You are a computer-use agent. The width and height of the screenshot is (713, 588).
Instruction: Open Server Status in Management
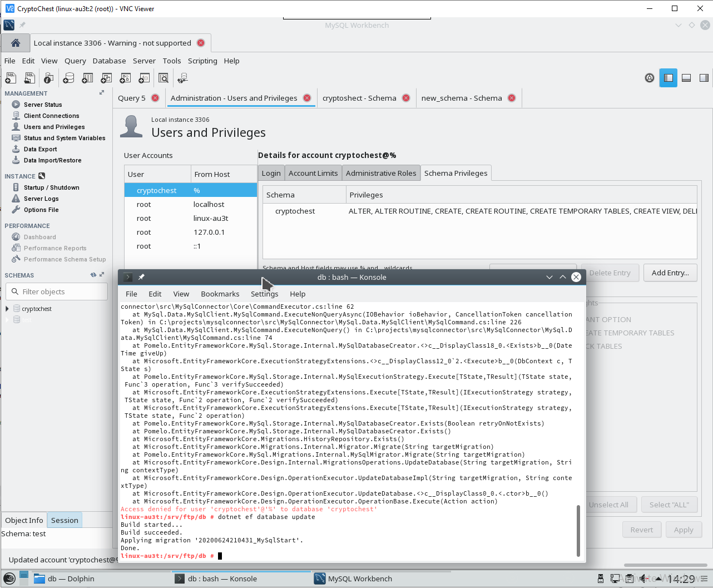tap(43, 105)
